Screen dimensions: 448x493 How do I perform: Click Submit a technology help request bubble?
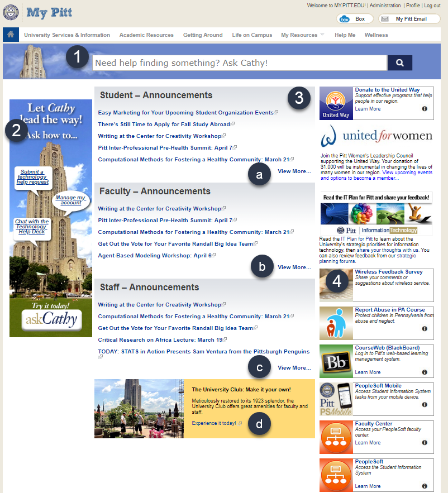[33, 176]
